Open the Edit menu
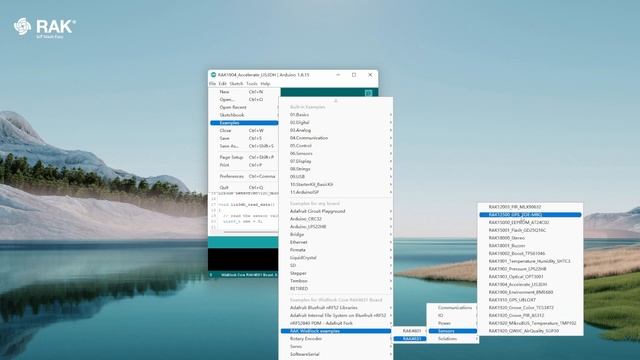The width and height of the screenshot is (640, 360). (x=222, y=84)
